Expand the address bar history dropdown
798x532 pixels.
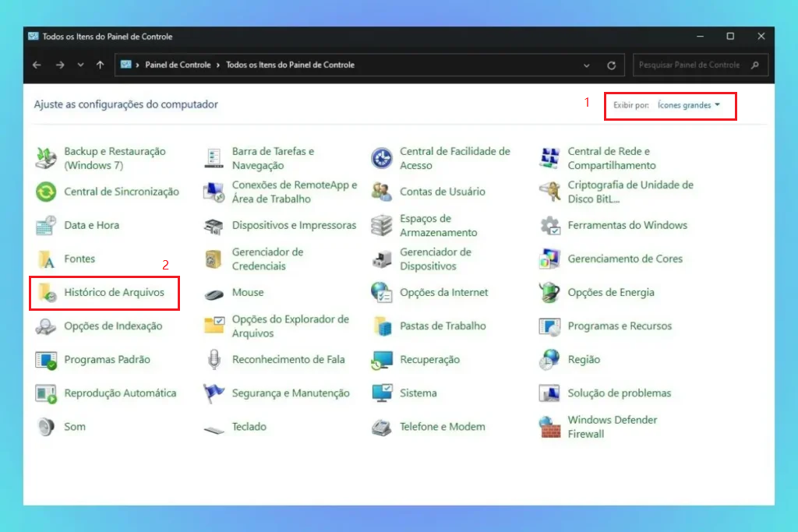[587, 65]
